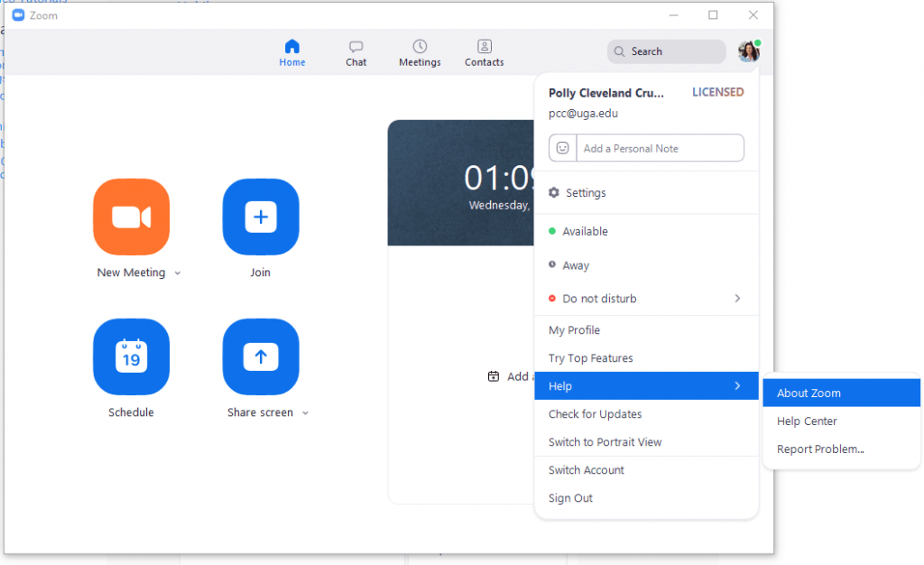Open the Contacts view
The height and width of the screenshot is (565, 924).
(x=484, y=51)
